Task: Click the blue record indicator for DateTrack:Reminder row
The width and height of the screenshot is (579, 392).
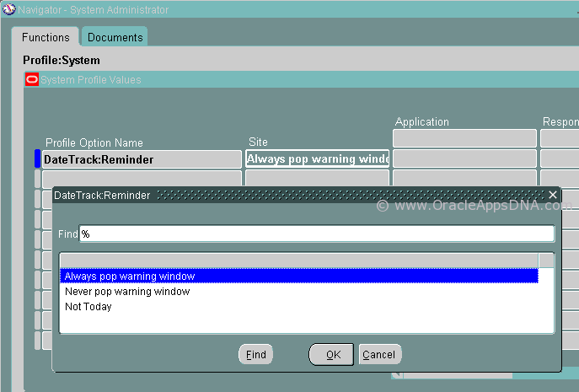Action: [37, 158]
